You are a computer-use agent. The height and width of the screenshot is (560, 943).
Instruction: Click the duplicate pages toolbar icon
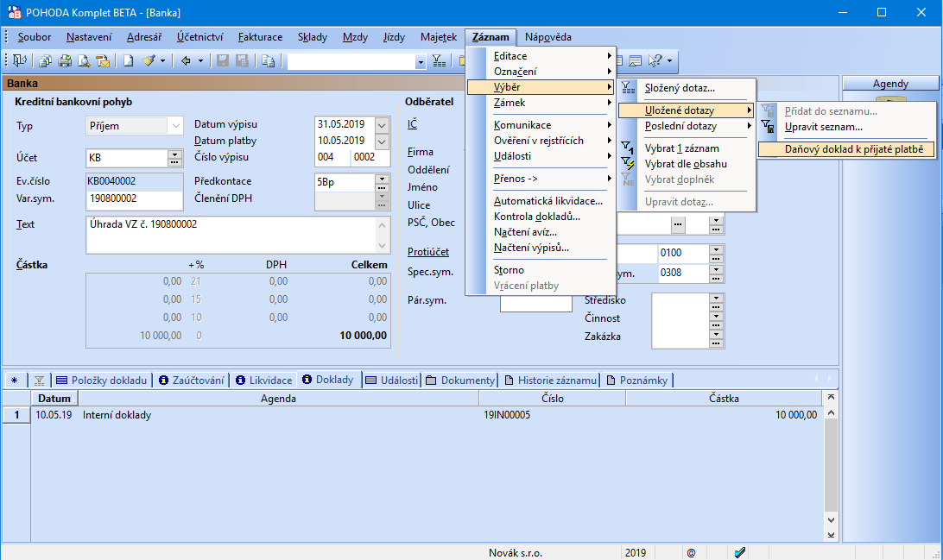pyautogui.click(x=269, y=60)
